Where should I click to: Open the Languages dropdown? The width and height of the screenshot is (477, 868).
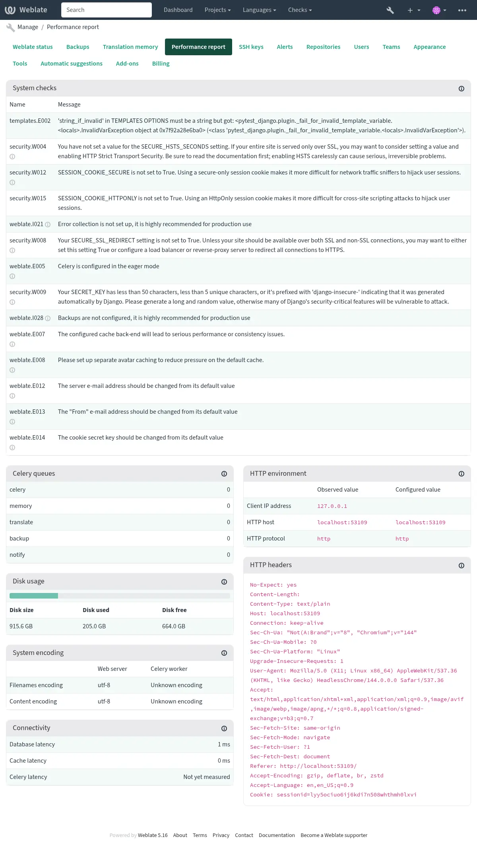click(259, 10)
